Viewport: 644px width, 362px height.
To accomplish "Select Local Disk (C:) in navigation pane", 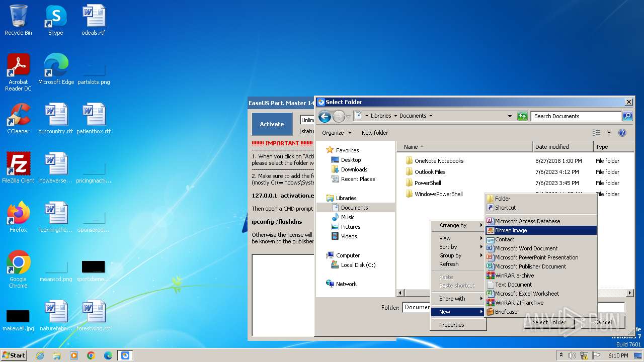I will coord(358,265).
